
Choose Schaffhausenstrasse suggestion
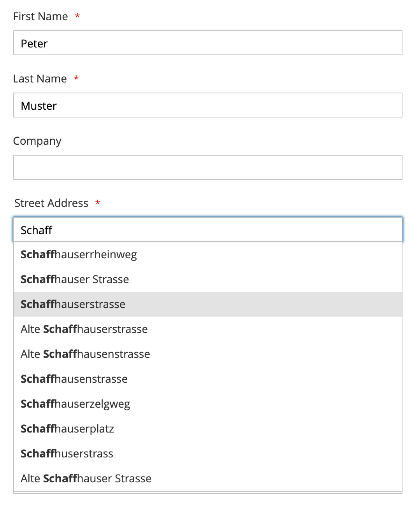tap(208, 379)
